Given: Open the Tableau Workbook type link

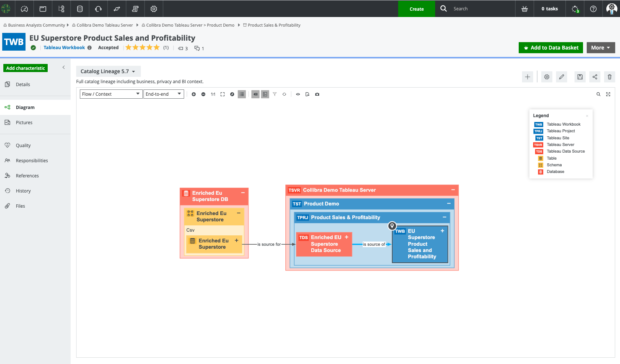Looking at the screenshot, I should (x=64, y=48).
